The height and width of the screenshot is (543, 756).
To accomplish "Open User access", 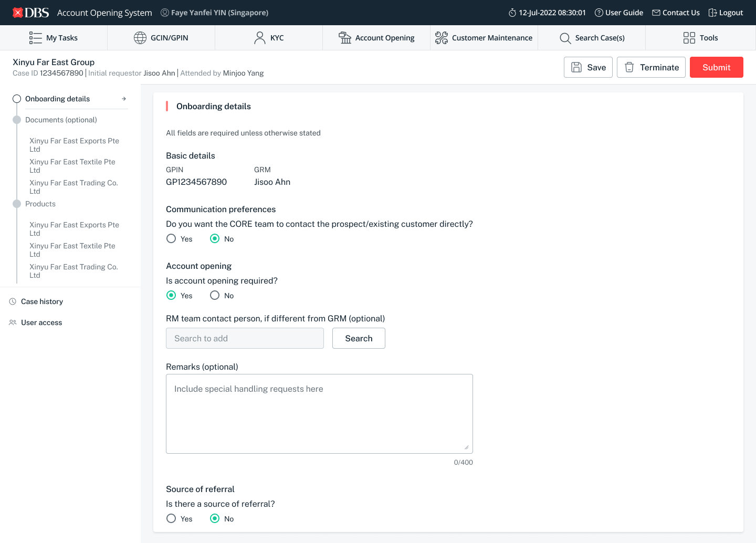I will tap(41, 322).
